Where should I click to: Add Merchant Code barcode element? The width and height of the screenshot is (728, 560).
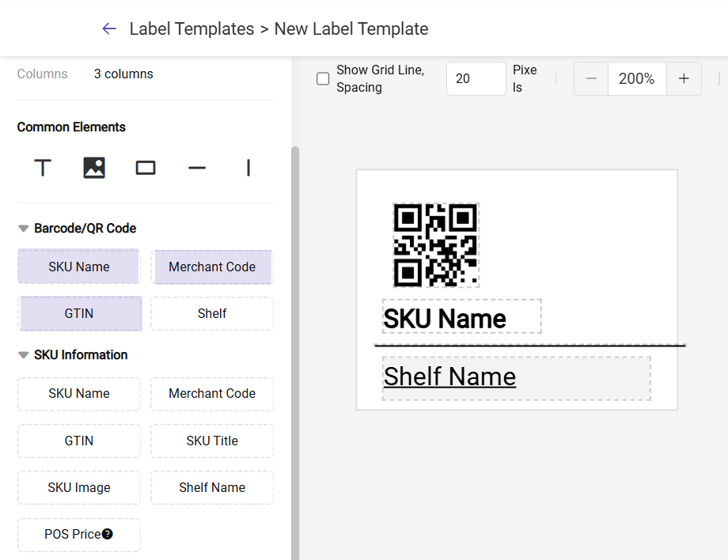[x=212, y=267]
